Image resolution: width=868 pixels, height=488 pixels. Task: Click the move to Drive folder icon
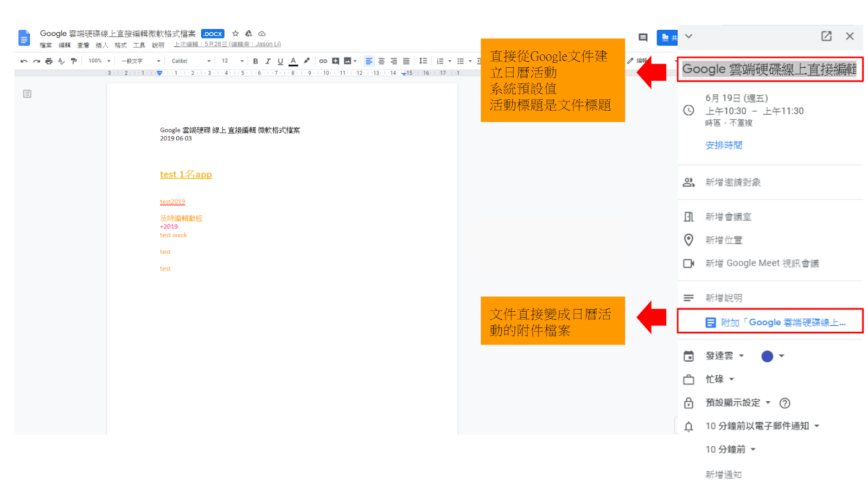point(248,34)
